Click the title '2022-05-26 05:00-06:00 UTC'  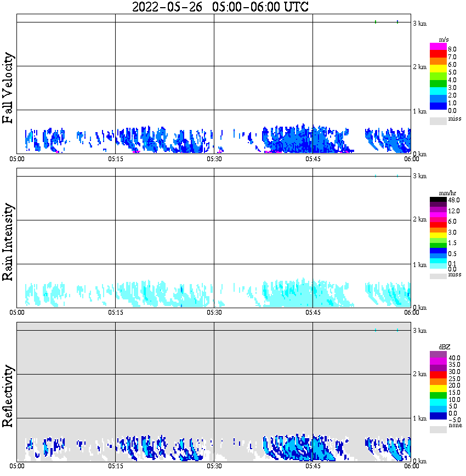(x=220, y=7)
